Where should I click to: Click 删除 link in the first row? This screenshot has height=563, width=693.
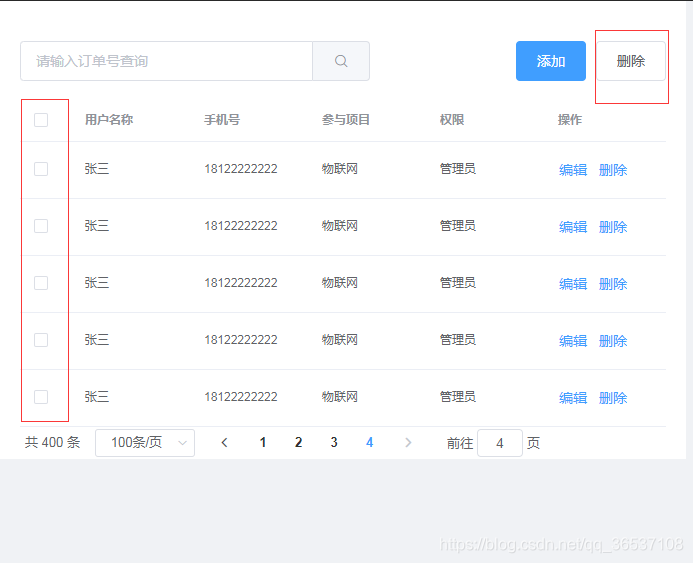pyautogui.click(x=613, y=170)
